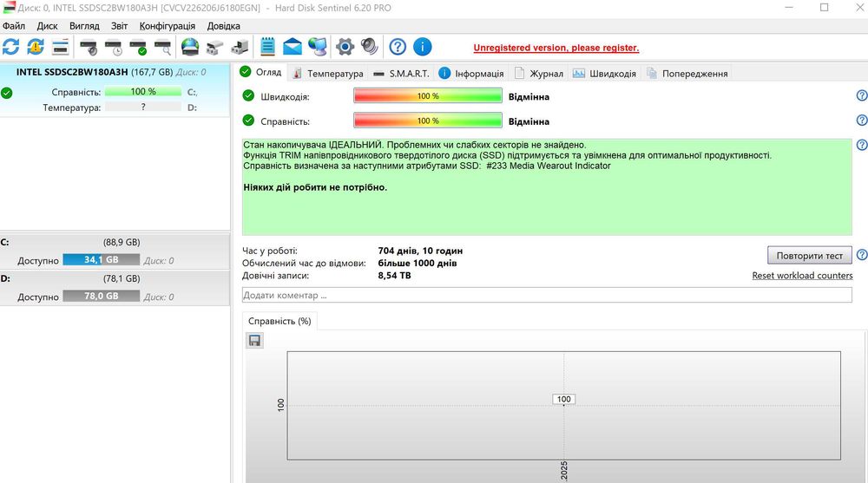Switch to the Швидкодія tab
Image resolution: width=868 pixels, height=483 pixels.
click(604, 74)
